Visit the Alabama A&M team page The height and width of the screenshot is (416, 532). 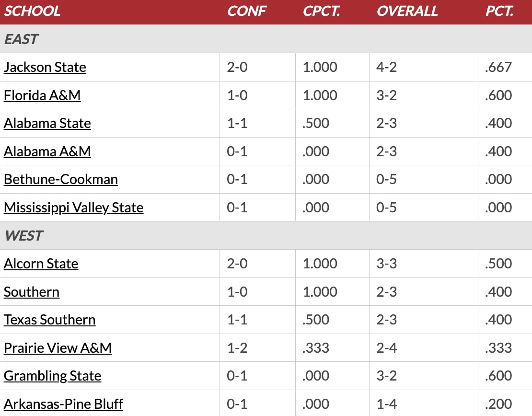(47, 151)
